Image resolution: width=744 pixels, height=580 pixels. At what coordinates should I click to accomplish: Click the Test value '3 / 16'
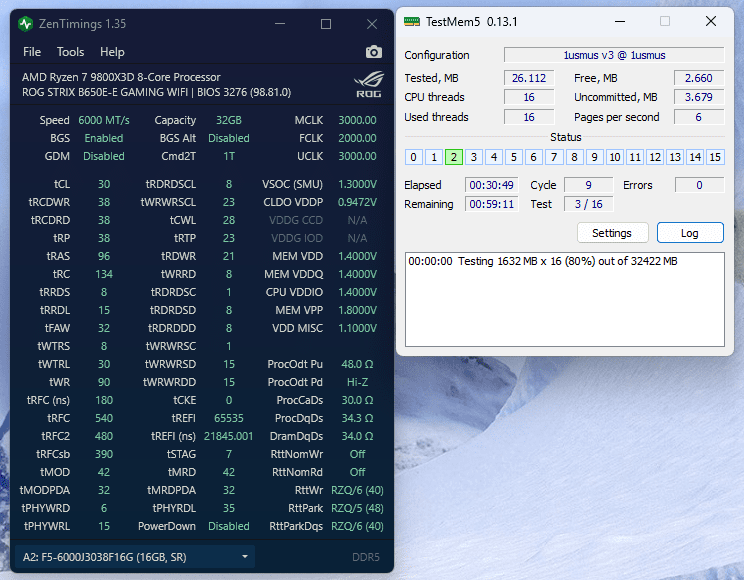[x=588, y=204]
